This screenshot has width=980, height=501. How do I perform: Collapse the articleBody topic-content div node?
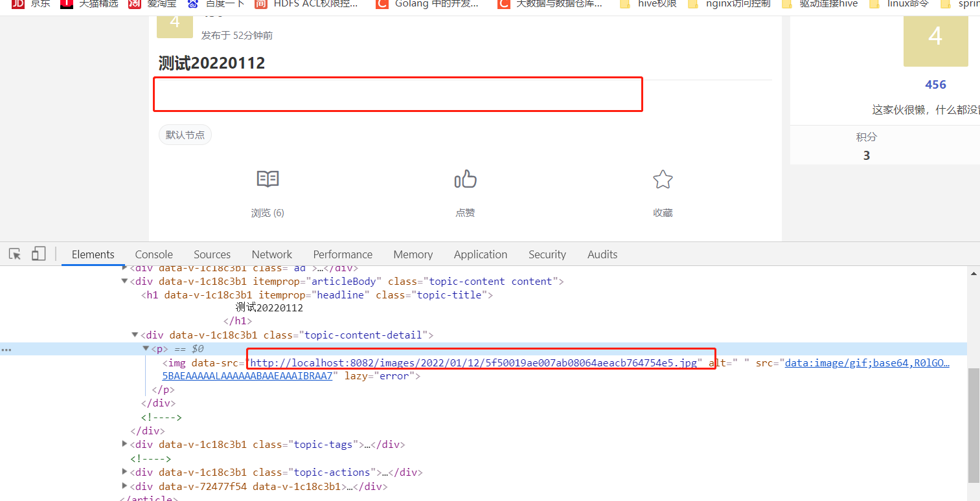coord(125,281)
